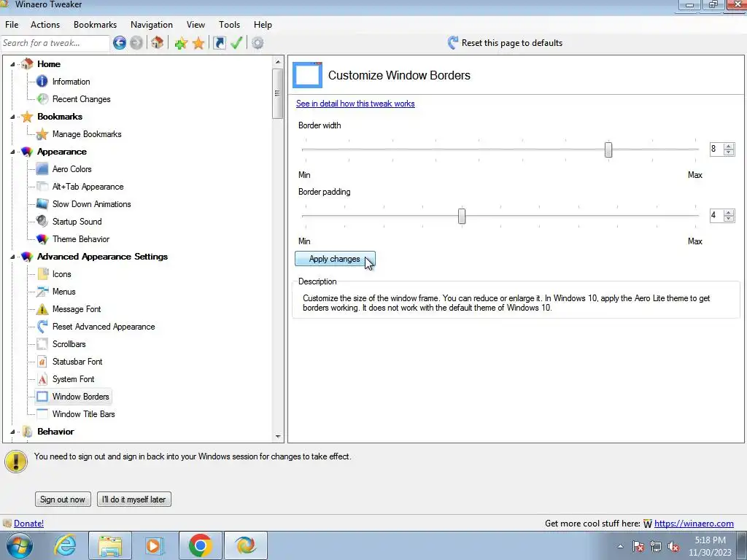Click the Message Font warning icon
The image size is (747, 560).
click(x=42, y=309)
